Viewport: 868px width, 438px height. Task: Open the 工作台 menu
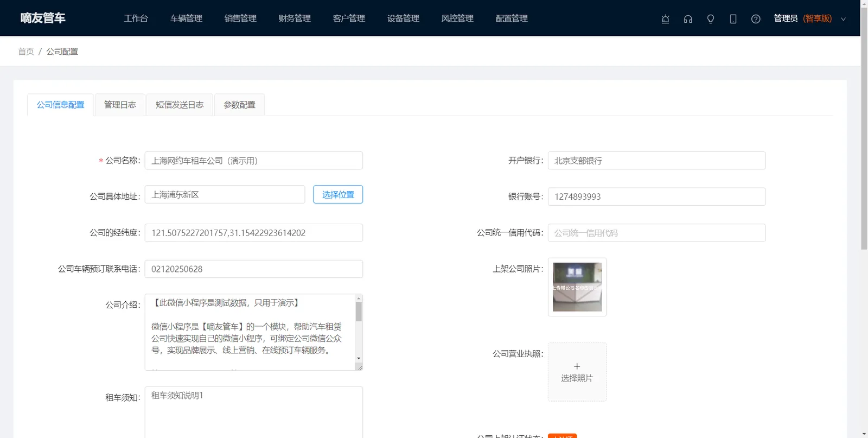[x=136, y=18]
